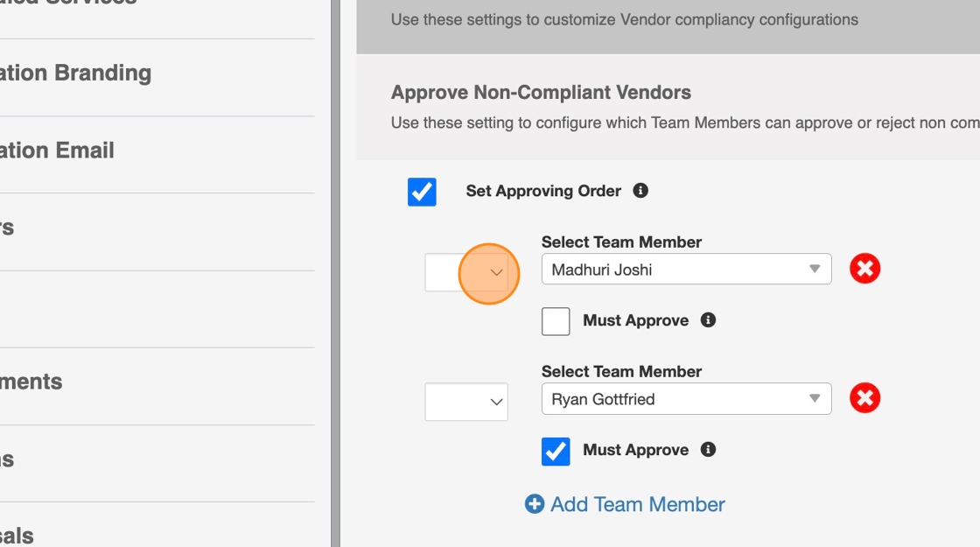Viewport: 980px width, 547px height.
Task: Click the Approve Non-Compliant Vendors heading
Action: [541, 92]
